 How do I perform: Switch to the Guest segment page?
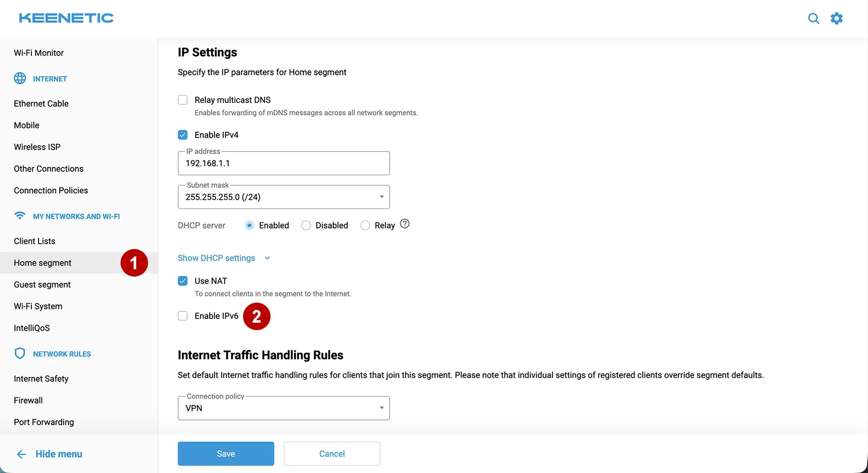click(x=42, y=284)
